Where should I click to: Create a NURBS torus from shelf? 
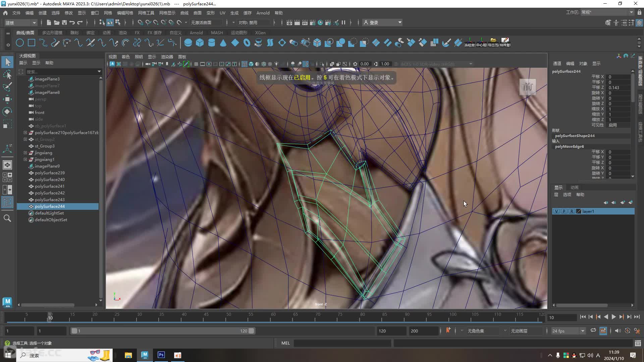click(x=247, y=43)
